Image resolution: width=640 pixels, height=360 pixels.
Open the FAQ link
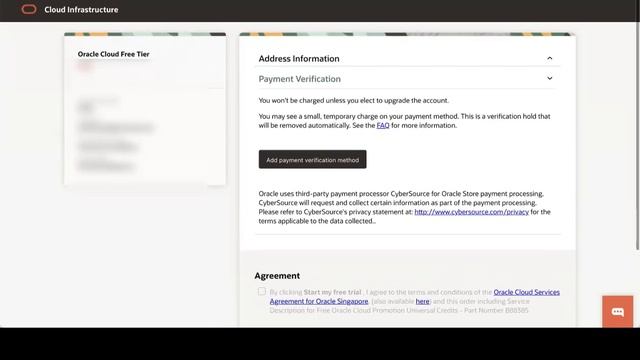[x=383, y=125]
